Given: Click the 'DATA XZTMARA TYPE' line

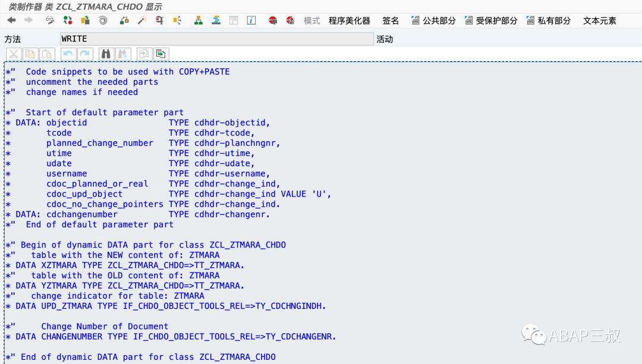Looking at the screenshot, I should point(125,265).
